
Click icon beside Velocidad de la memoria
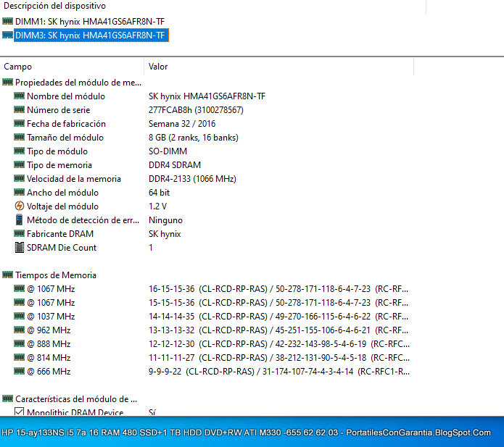tap(20, 179)
